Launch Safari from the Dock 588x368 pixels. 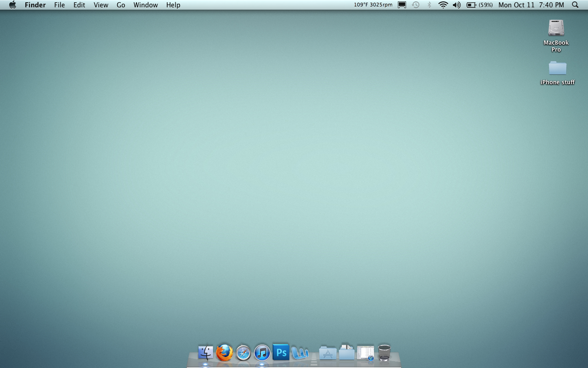coord(243,353)
